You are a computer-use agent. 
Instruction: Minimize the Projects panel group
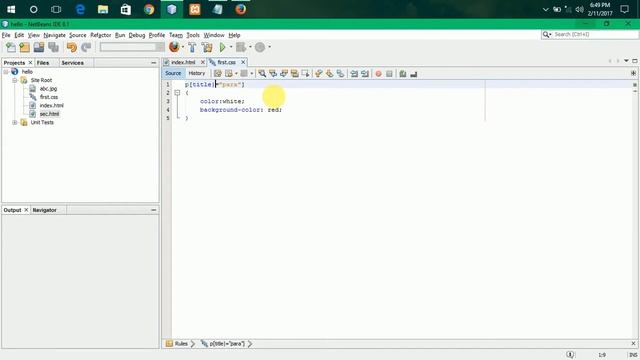[153, 63]
